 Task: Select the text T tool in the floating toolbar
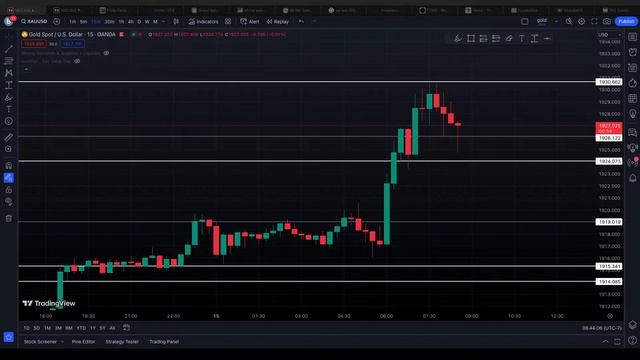pyautogui.click(x=522, y=38)
